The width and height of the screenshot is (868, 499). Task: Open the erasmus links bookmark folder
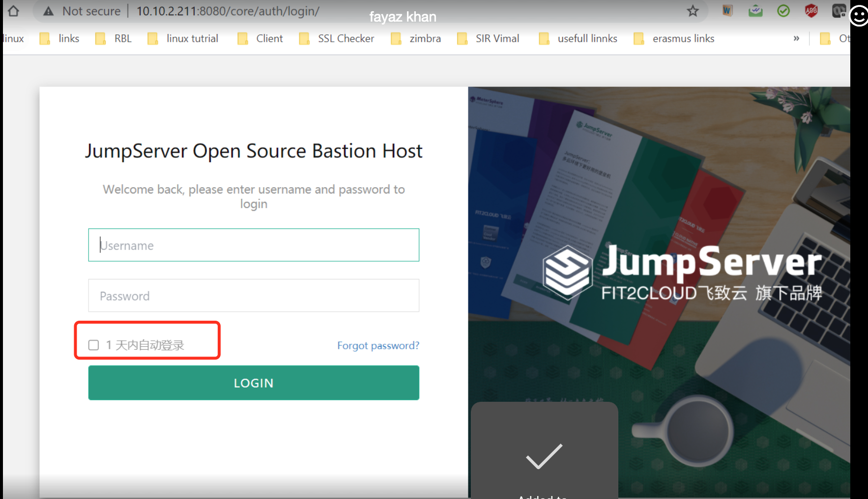[674, 38]
